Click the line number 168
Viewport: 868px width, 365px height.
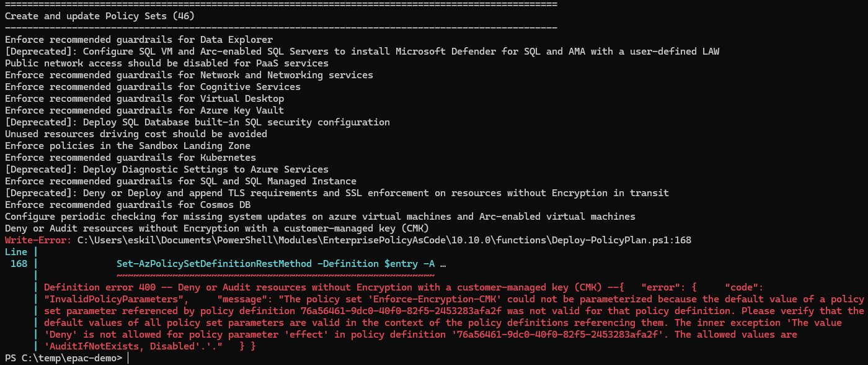(19, 264)
